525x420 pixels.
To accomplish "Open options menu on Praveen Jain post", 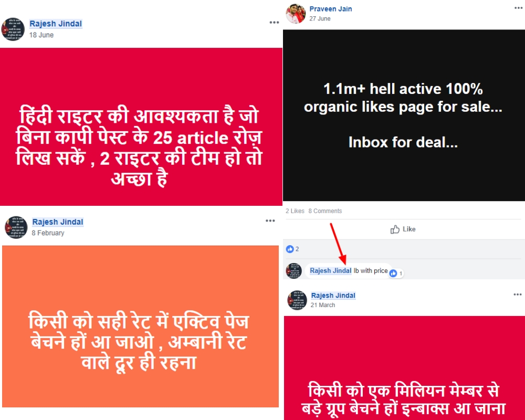I will pos(518,8).
